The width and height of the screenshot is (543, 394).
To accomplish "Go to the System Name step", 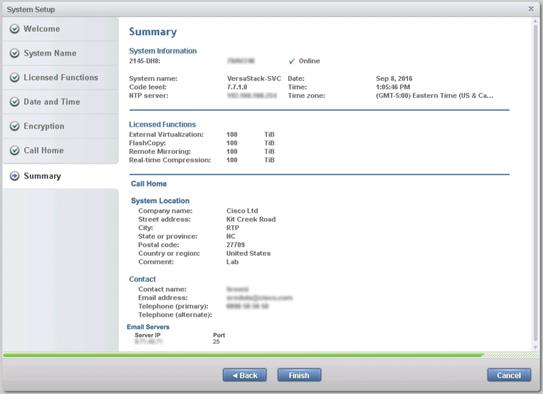I will [x=60, y=53].
